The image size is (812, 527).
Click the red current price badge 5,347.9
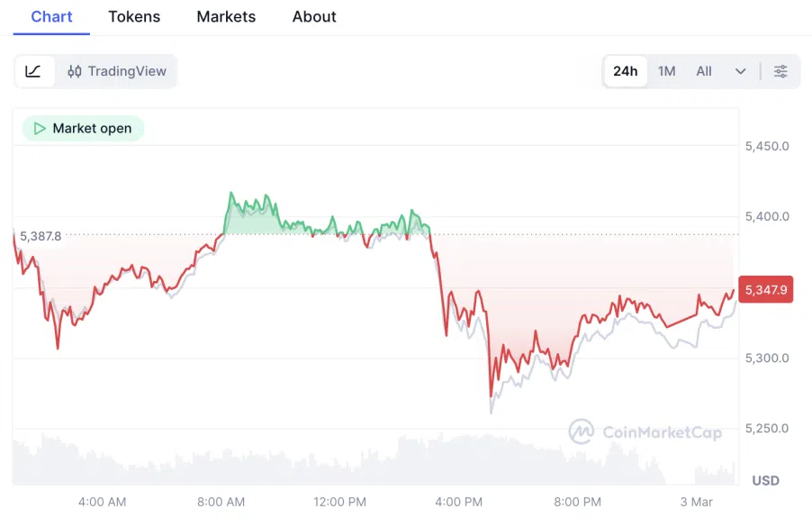tap(764, 289)
